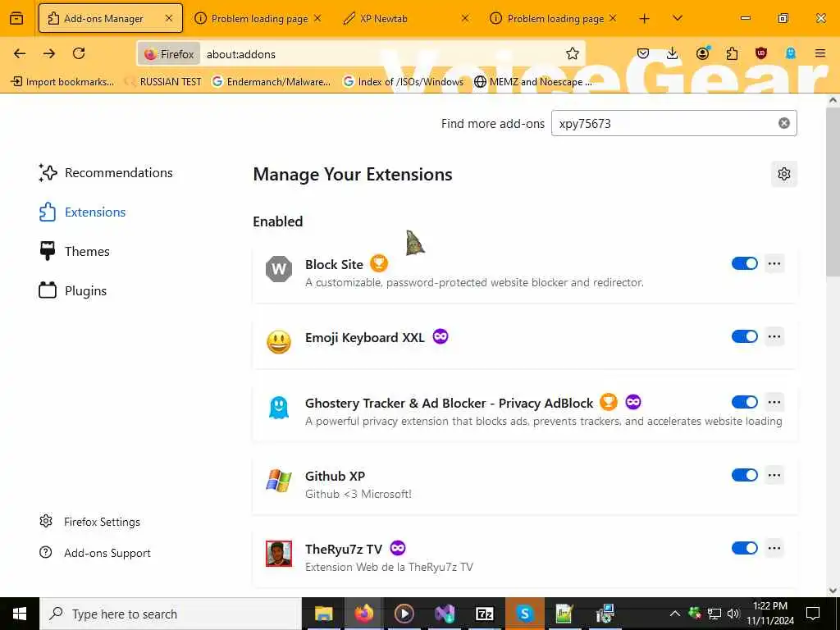This screenshot has height=630, width=840.
Task: Switch to the XP Newtab tab
Action: pos(405,19)
